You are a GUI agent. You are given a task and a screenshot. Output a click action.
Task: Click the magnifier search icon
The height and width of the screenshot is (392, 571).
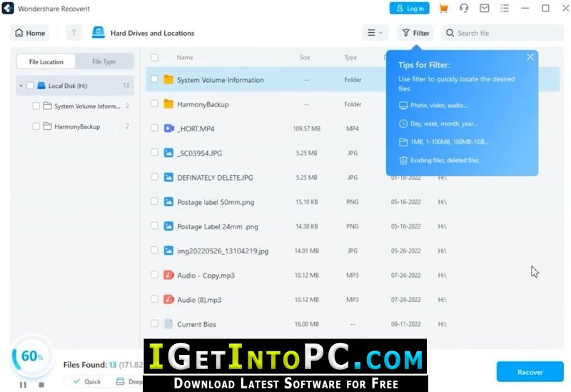[450, 33]
